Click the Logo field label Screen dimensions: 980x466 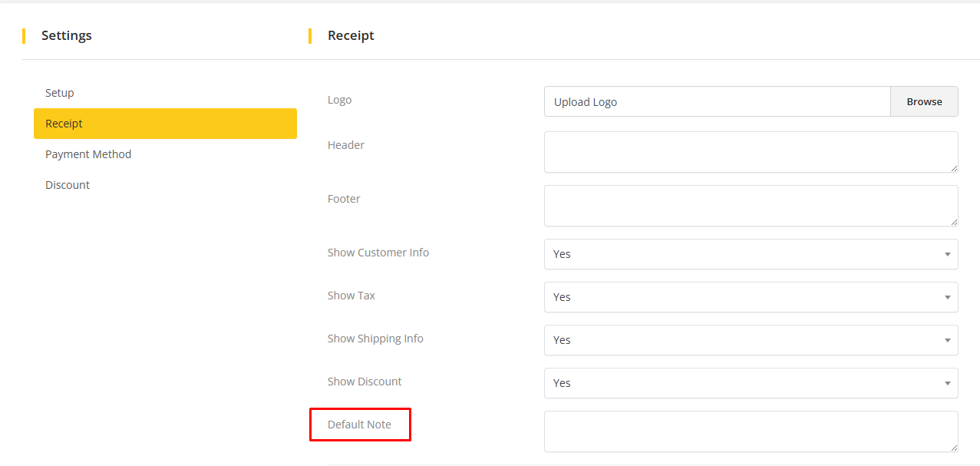pyautogui.click(x=339, y=100)
